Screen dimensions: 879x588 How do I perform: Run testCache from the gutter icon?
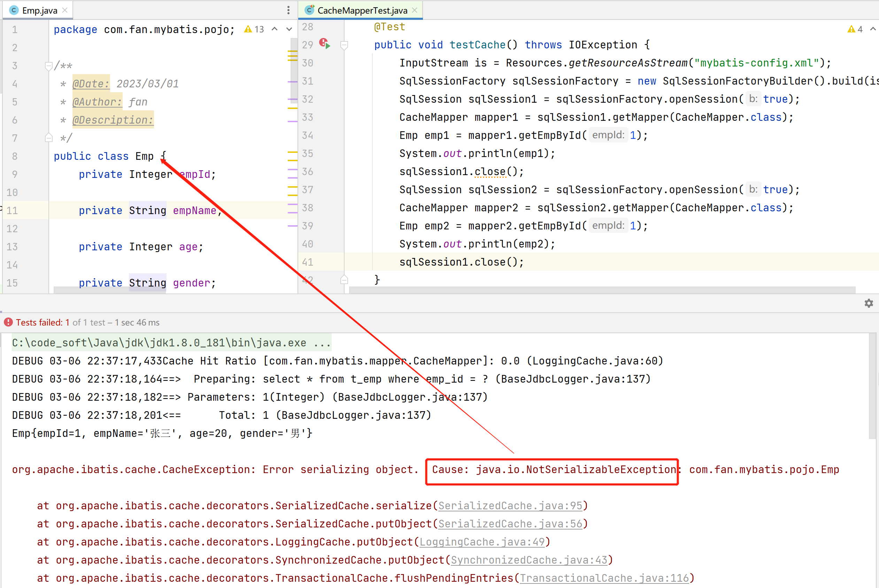[325, 44]
